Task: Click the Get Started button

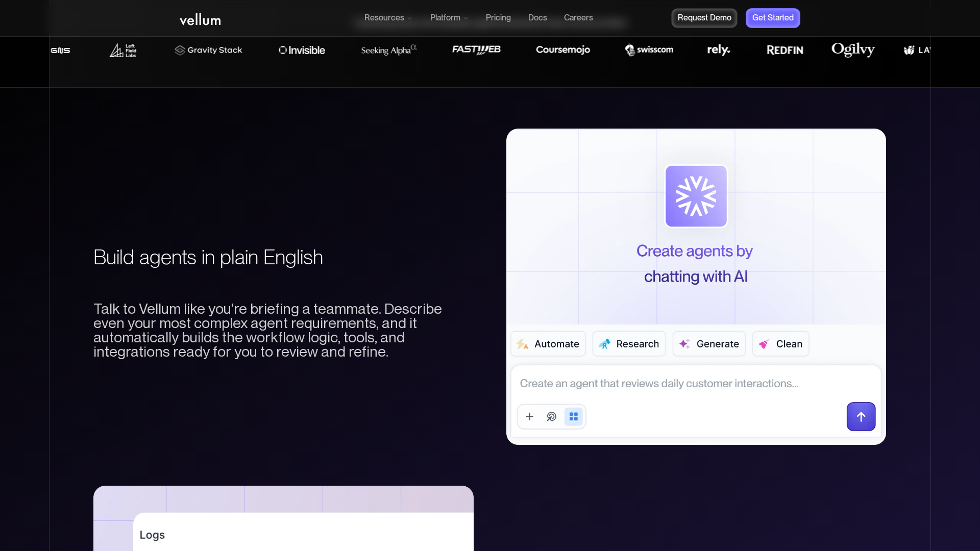Action: (773, 18)
